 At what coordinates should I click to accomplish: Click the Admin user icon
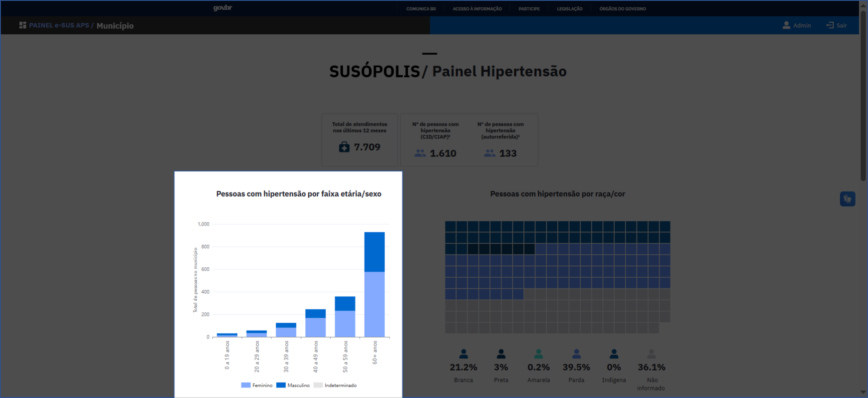point(786,25)
